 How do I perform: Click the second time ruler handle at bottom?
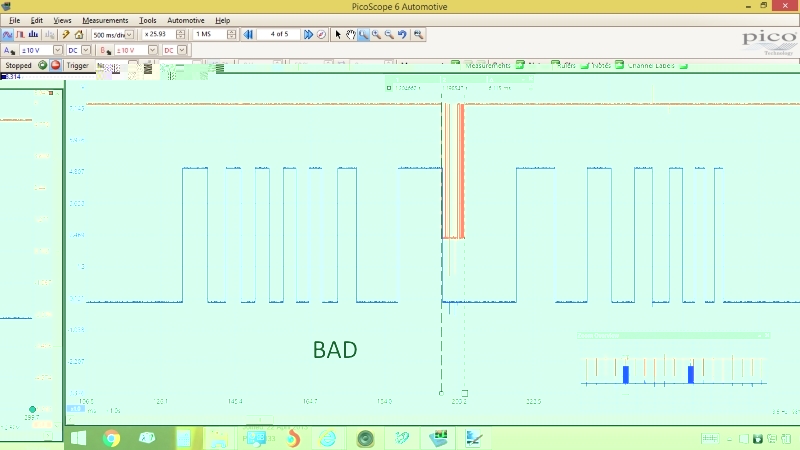tap(465, 393)
